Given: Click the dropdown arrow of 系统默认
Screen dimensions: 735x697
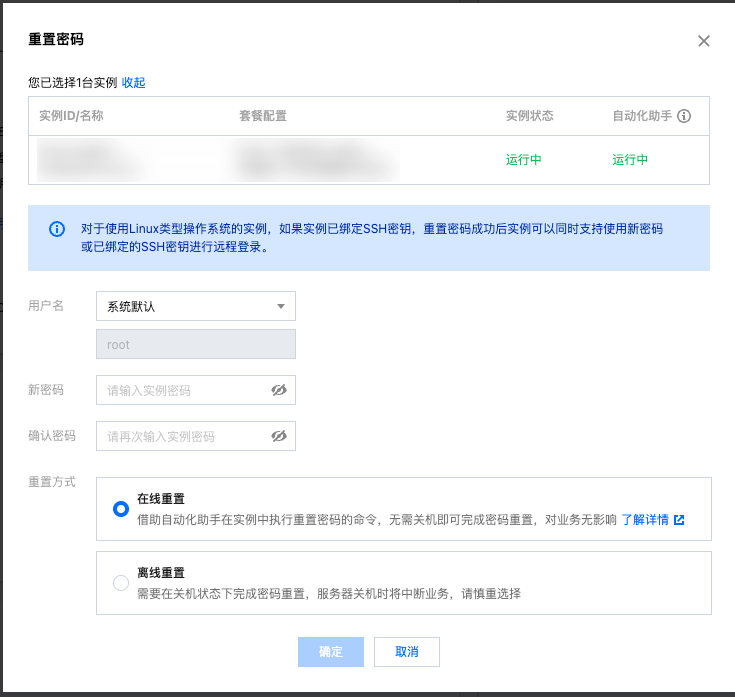Looking at the screenshot, I should click(281, 306).
